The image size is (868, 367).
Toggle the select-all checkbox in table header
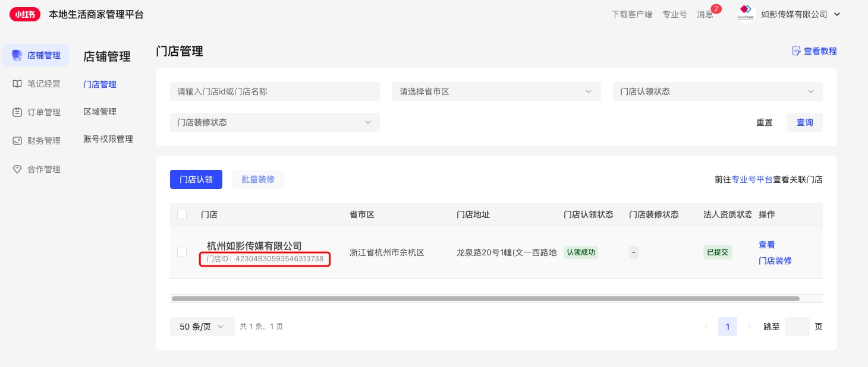pos(182,214)
